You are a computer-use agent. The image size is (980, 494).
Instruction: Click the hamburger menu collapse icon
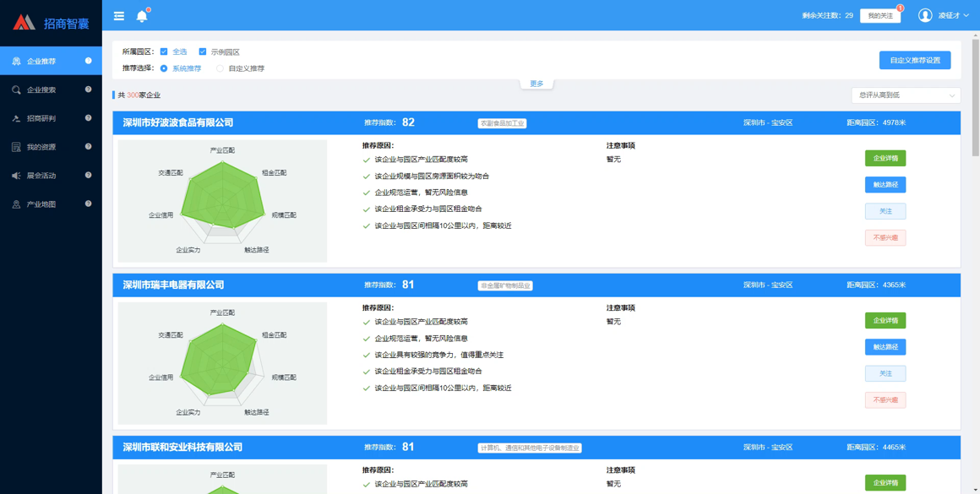tap(119, 16)
